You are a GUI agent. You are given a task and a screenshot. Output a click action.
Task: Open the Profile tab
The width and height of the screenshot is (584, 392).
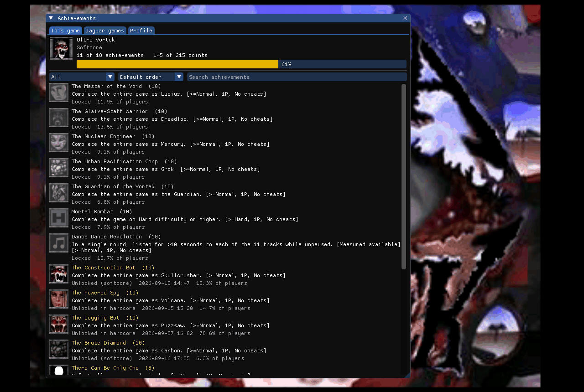(141, 31)
